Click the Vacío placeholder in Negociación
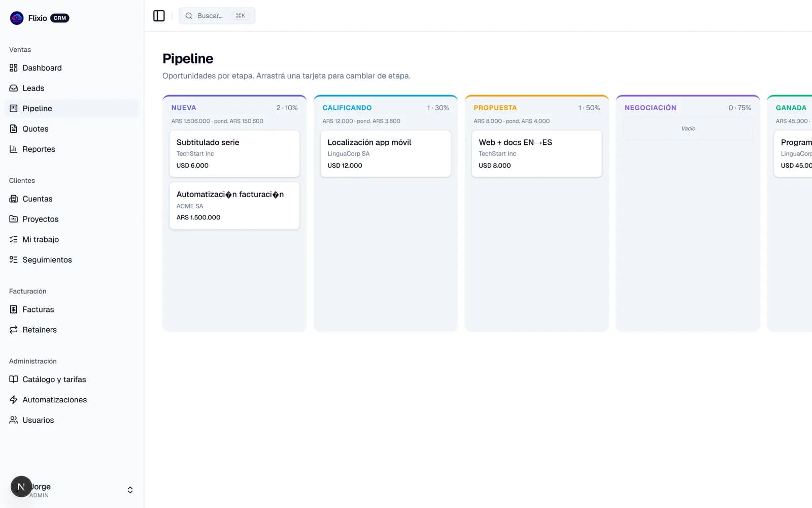The width and height of the screenshot is (812, 508). click(688, 129)
